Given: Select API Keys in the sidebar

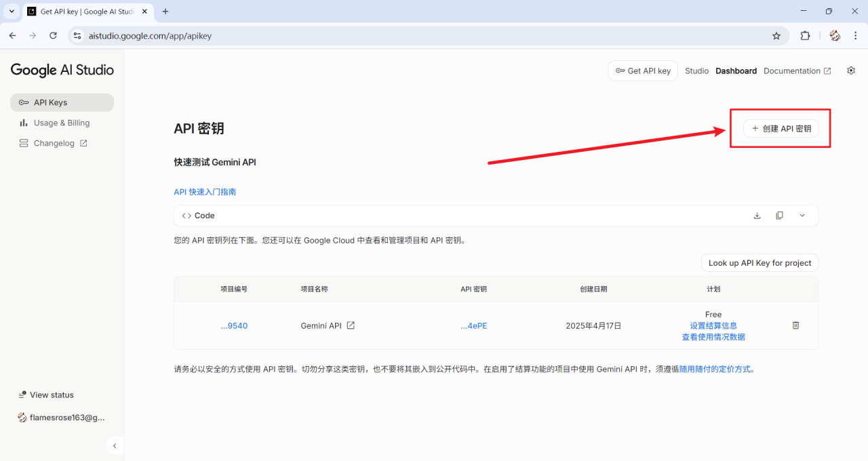Looking at the screenshot, I should [x=62, y=102].
